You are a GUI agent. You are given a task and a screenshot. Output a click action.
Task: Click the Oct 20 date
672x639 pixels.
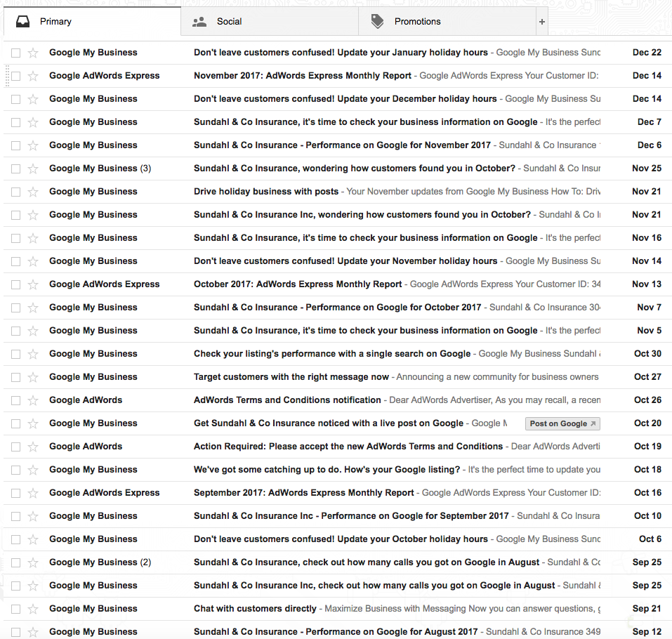tap(647, 423)
